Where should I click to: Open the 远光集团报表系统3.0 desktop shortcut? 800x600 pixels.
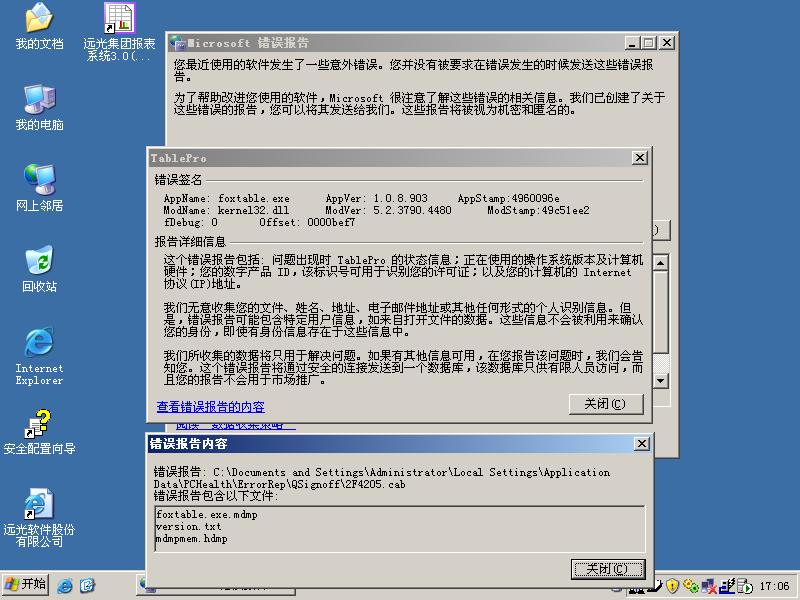coord(119,32)
